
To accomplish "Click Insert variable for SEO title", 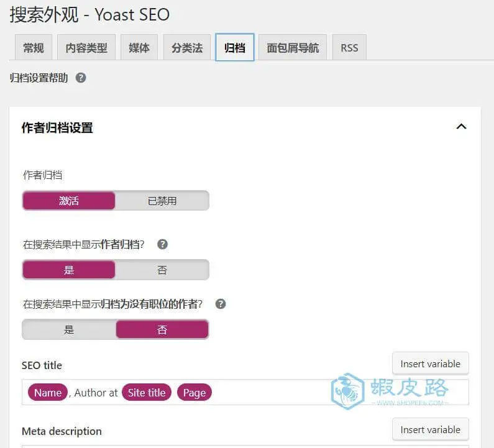I will point(431,363).
